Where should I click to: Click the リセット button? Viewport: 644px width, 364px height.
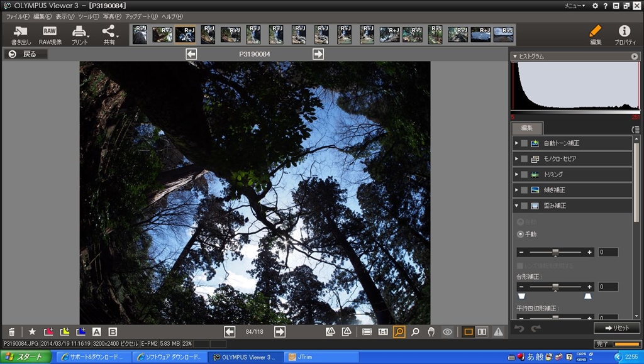(616, 328)
